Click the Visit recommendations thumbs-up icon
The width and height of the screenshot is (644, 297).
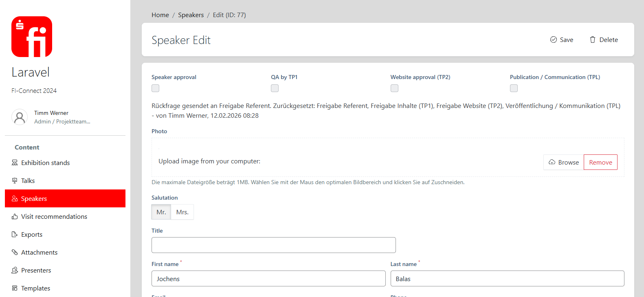tap(15, 217)
